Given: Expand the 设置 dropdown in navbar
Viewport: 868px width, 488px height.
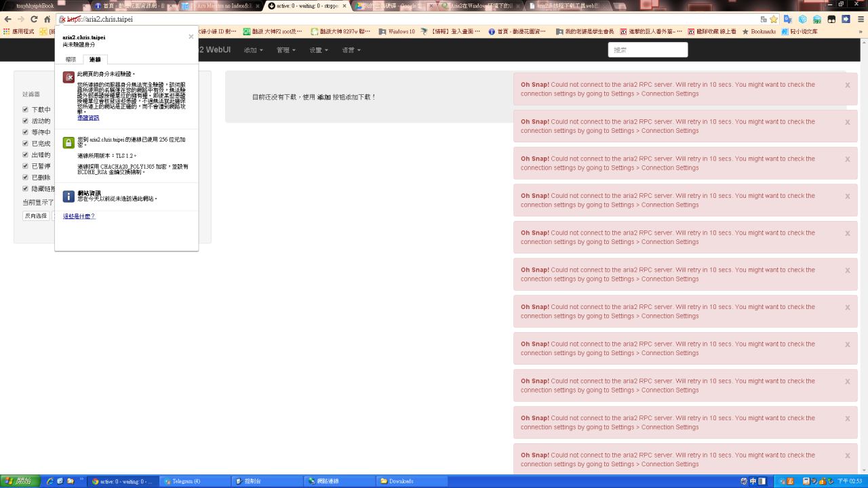Looking at the screenshot, I should [319, 50].
